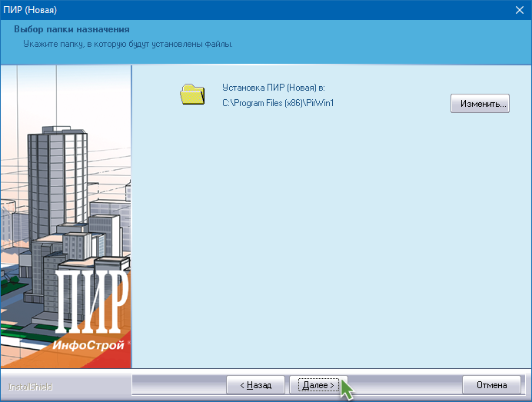Click the instruction Укажите папку, в которую будут установлены файлы

(x=128, y=44)
